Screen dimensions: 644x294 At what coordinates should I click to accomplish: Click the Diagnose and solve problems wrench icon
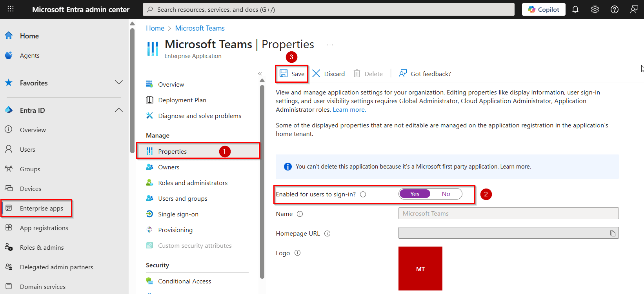149,116
